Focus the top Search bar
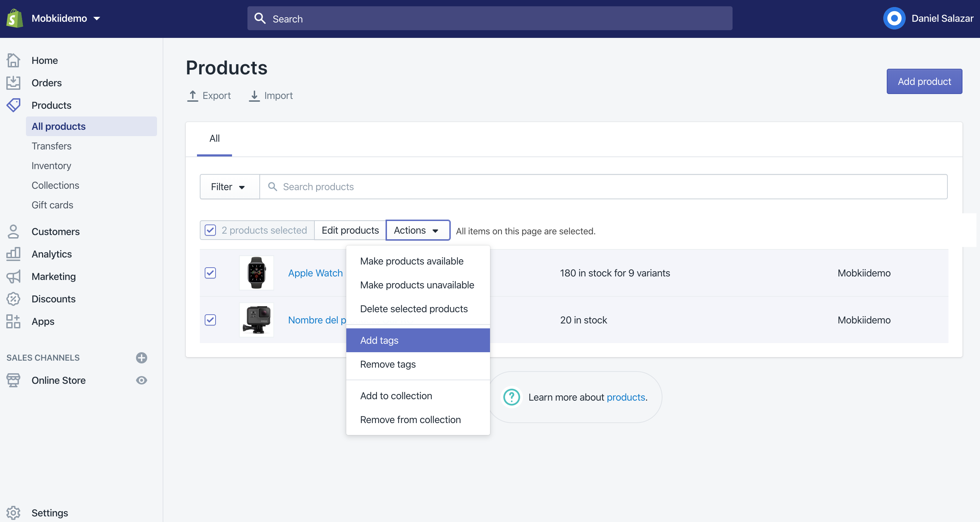980x522 pixels. pyautogui.click(x=490, y=18)
